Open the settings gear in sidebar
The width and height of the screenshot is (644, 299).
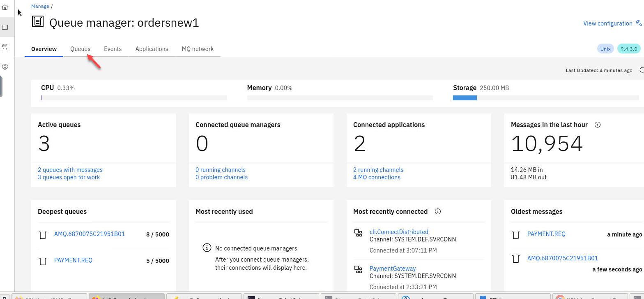pos(5,67)
